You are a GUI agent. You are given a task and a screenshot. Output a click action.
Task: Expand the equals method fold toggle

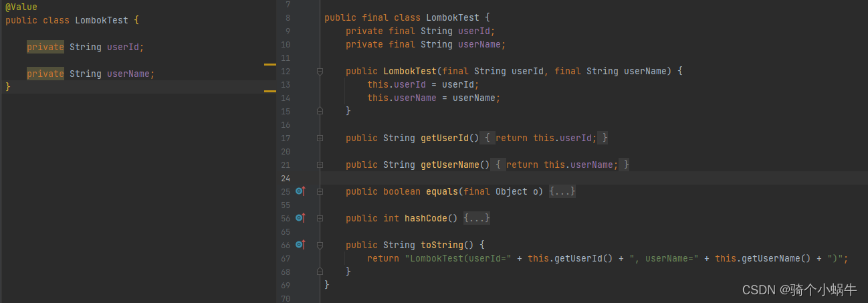(320, 191)
